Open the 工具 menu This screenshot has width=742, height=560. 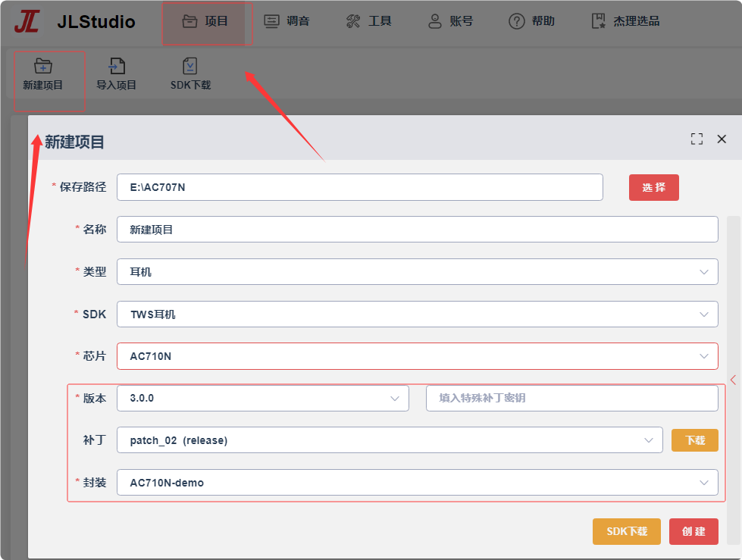pyautogui.click(x=369, y=21)
